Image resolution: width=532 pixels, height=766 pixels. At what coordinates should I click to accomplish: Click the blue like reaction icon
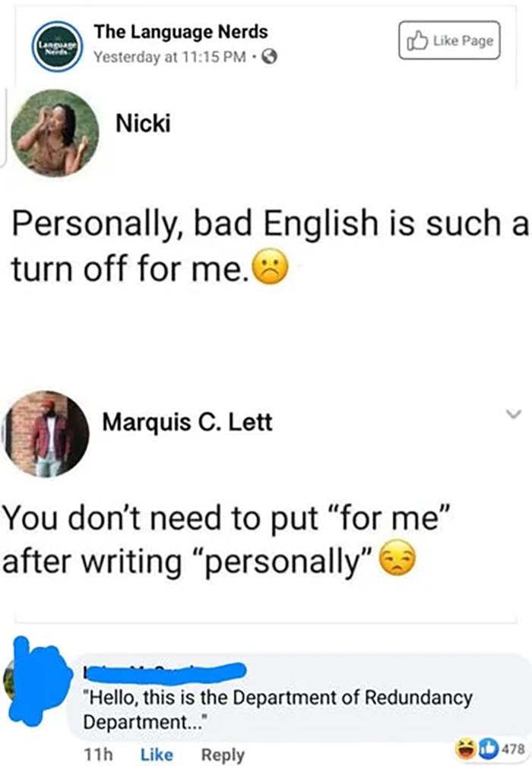(x=486, y=748)
